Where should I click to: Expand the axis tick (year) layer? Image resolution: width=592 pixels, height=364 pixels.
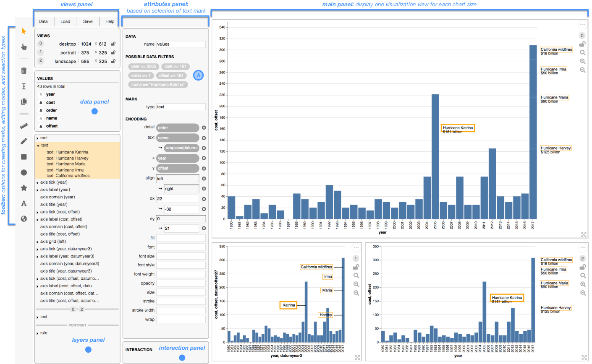tap(37, 182)
